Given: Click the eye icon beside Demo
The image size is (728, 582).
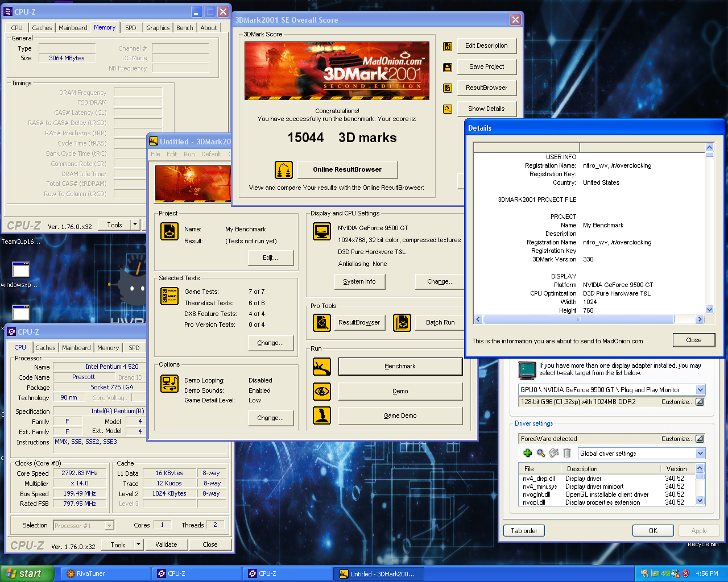Looking at the screenshot, I should tap(322, 391).
